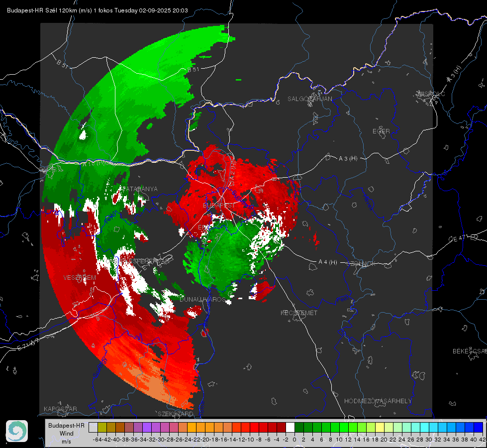The image size is (487, 448).
Task: Click the SZEKSZÁRD city label
Action: (x=176, y=414)
